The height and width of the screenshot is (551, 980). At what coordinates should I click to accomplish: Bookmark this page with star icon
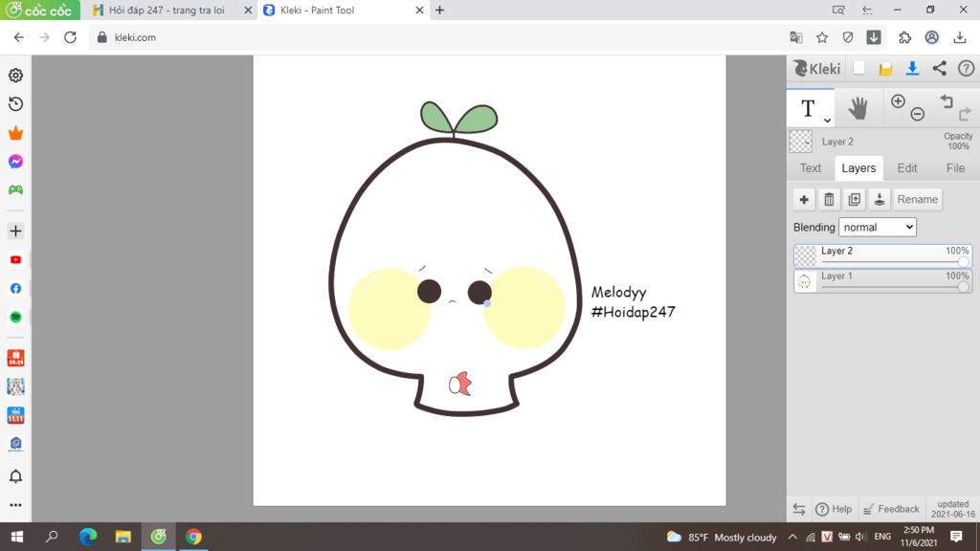pos(822,37)
